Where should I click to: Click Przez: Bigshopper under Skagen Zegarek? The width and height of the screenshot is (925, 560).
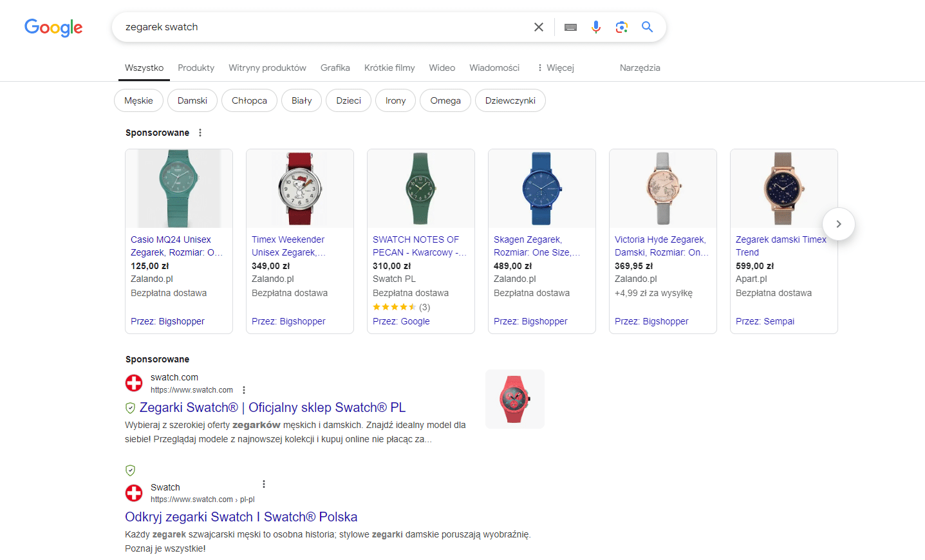(x=530, y=321)
